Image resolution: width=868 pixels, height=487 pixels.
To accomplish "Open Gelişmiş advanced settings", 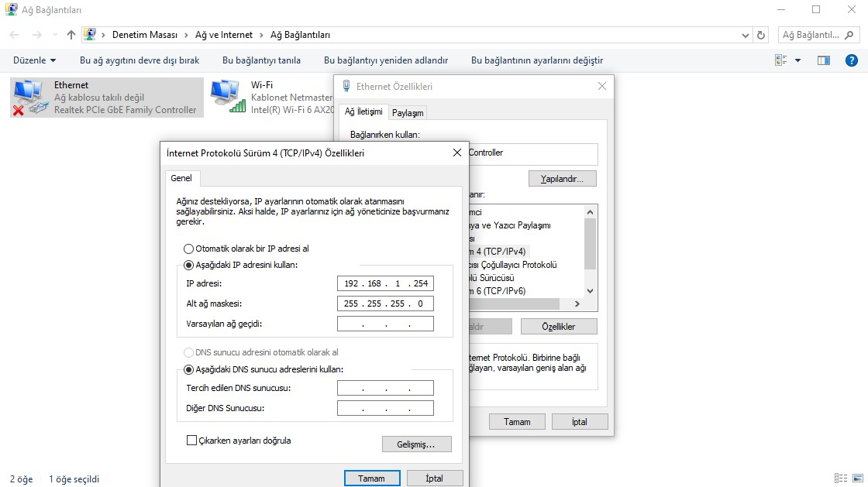I will click(x=416, y=444).
